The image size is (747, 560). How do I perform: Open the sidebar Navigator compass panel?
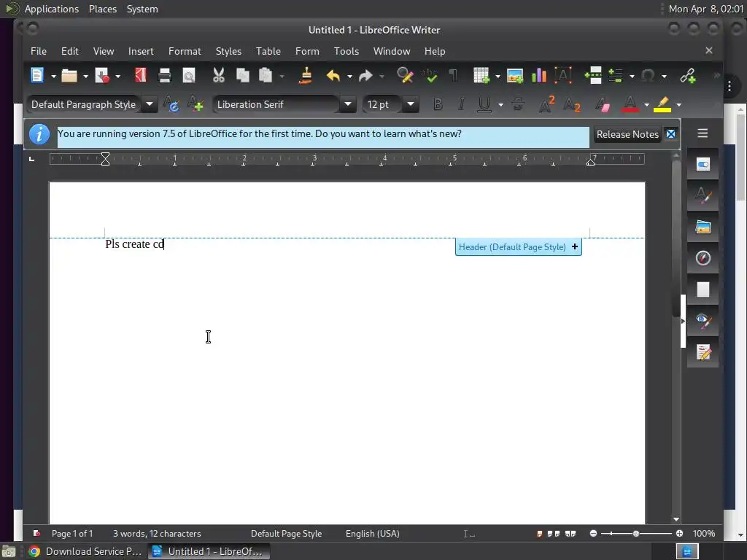703,258
